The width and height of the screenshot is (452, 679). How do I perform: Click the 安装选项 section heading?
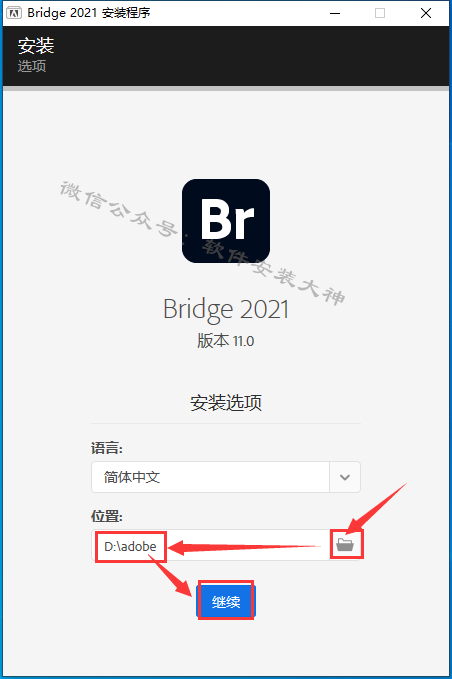(226, 403)
